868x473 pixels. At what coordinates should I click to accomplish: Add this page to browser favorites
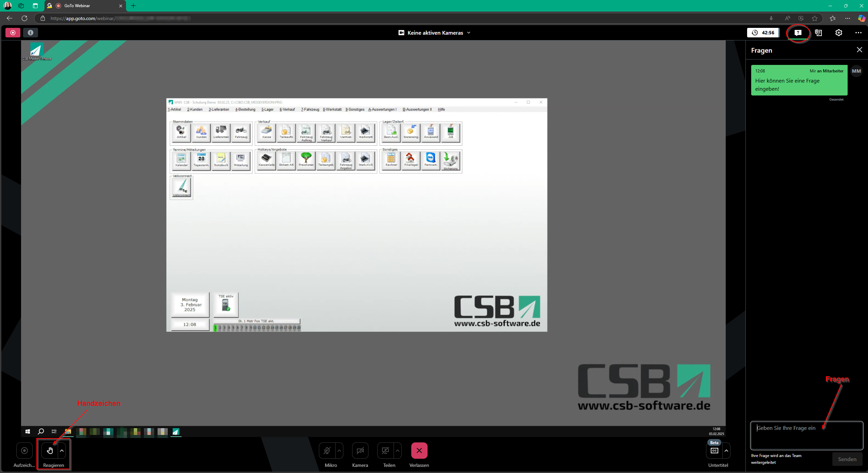(814, 18)
